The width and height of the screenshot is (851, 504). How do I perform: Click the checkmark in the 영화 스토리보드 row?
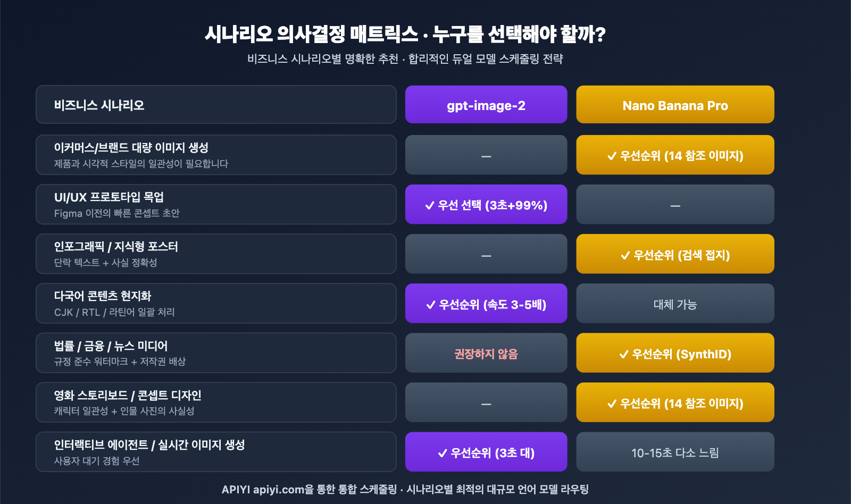point(612,404)
